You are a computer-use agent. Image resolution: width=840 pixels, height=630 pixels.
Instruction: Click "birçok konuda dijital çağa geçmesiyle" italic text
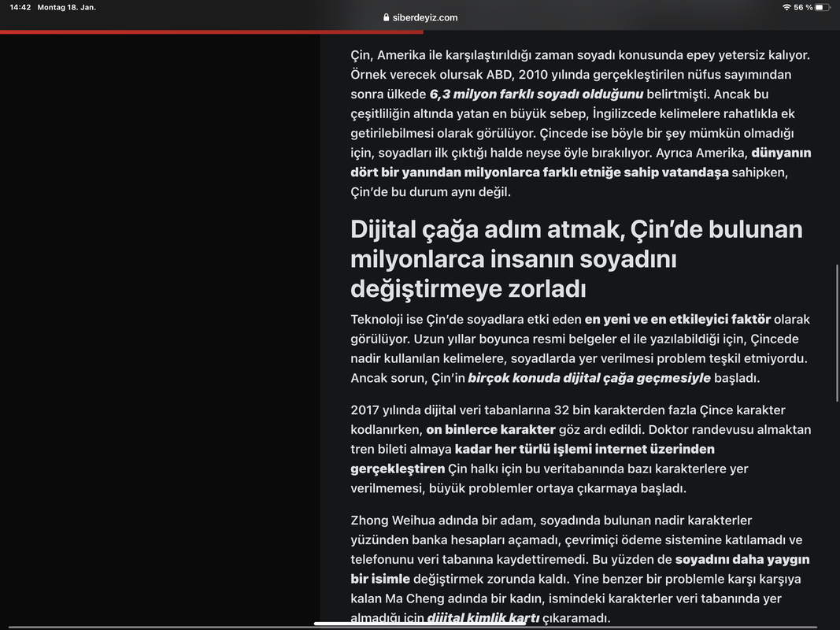coord(590,378)
